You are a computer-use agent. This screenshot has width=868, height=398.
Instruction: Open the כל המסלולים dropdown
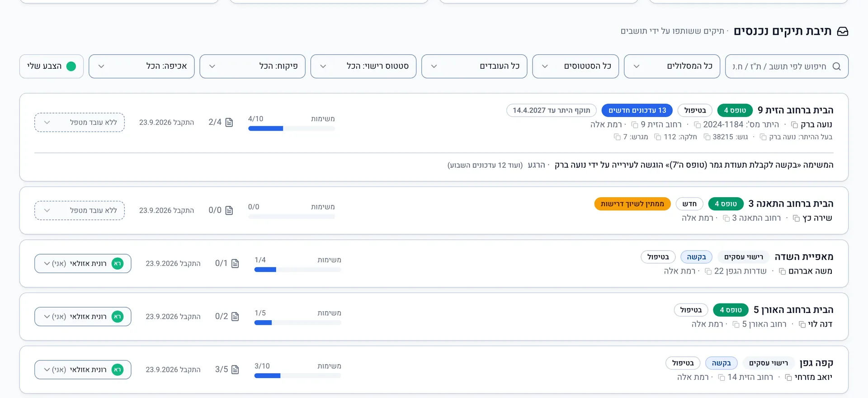pos(672,66)
